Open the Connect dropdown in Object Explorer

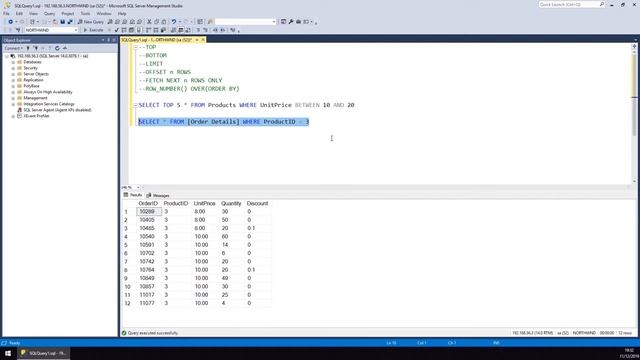click(13, 48)
